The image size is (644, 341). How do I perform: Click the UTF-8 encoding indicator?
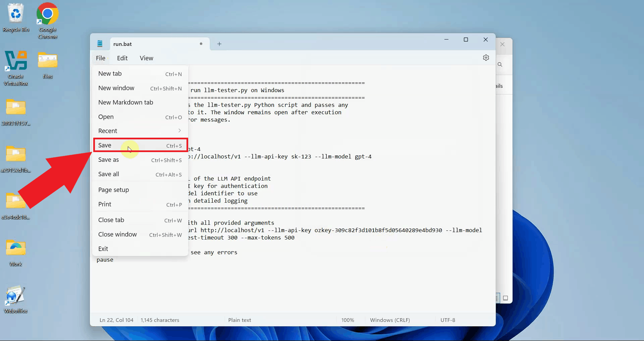click(x=448, y=320)
